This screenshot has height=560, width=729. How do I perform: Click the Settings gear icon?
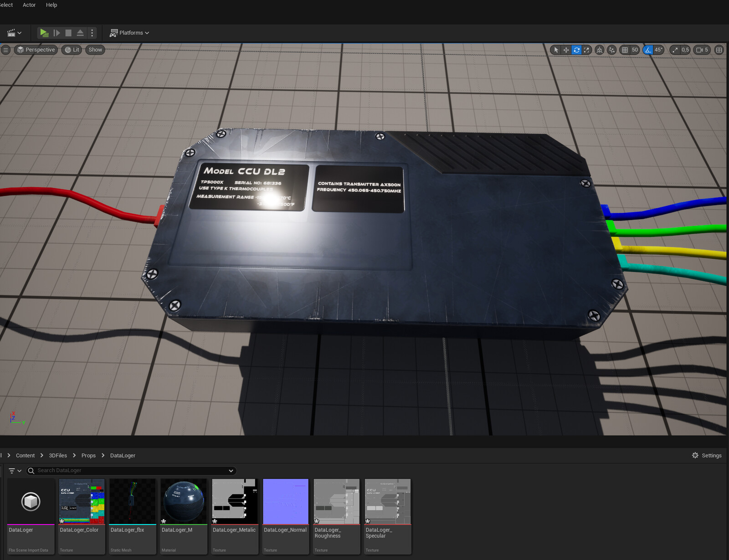(695, 456)
